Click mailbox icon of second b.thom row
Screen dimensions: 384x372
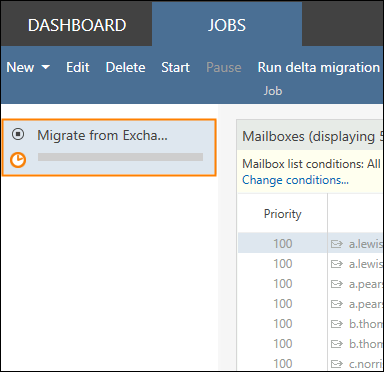[337, 344]
